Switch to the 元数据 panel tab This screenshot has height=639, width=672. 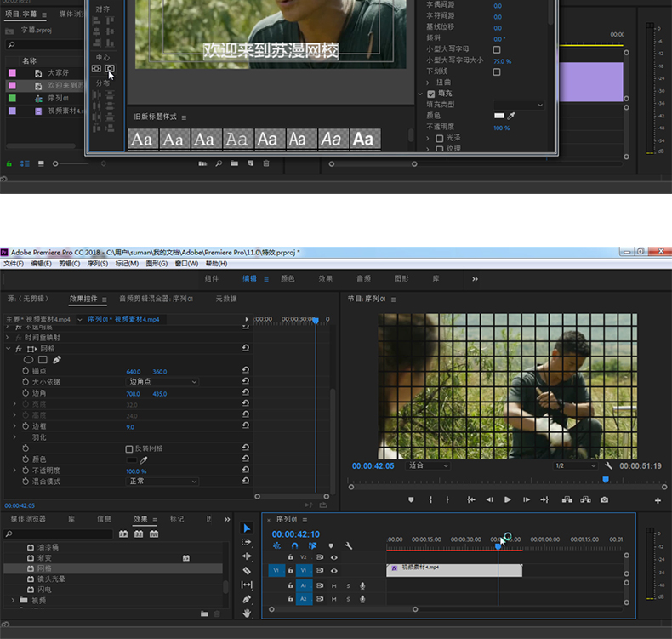click(x=226, y=299)
